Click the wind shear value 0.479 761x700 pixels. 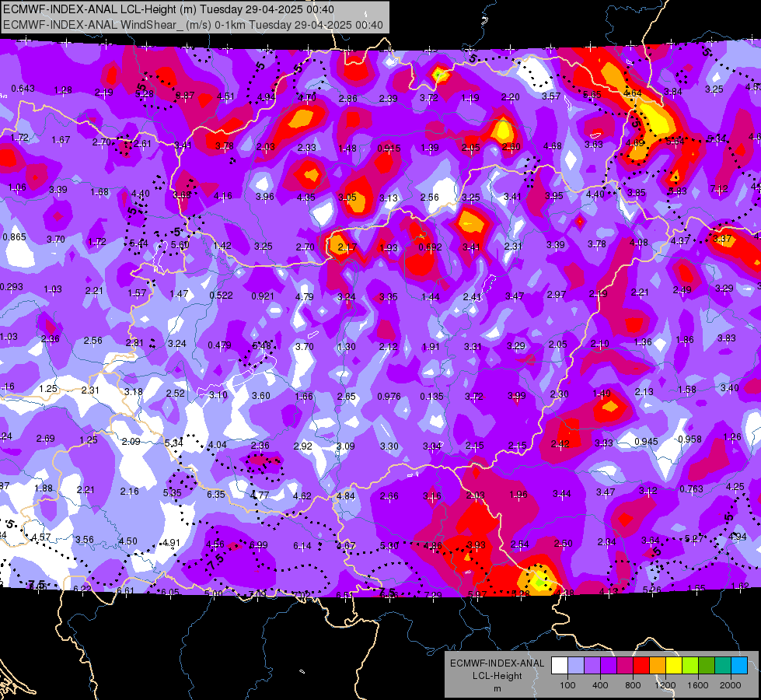(219, 345)
